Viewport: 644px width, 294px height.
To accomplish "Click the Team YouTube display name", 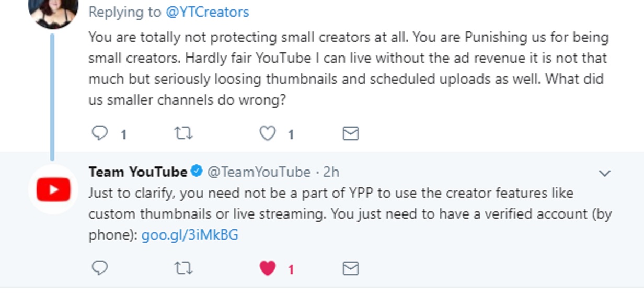I will (137, 172).
